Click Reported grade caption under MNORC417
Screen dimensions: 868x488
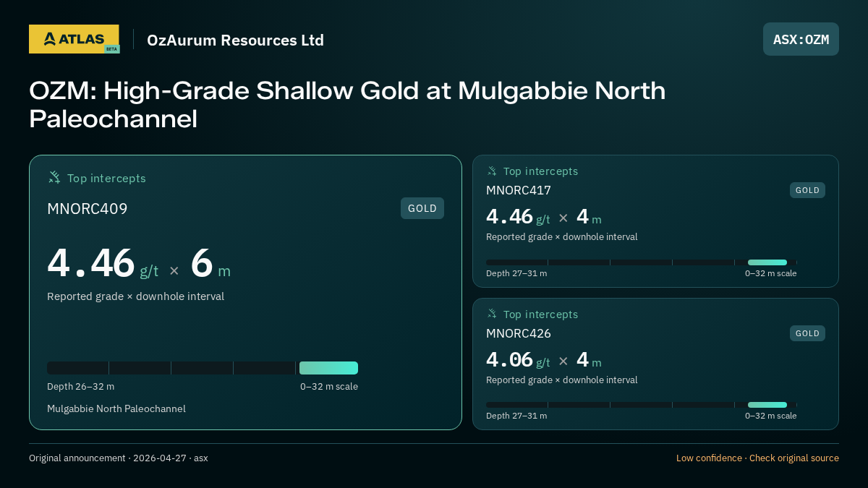click(x=562, y=237)
